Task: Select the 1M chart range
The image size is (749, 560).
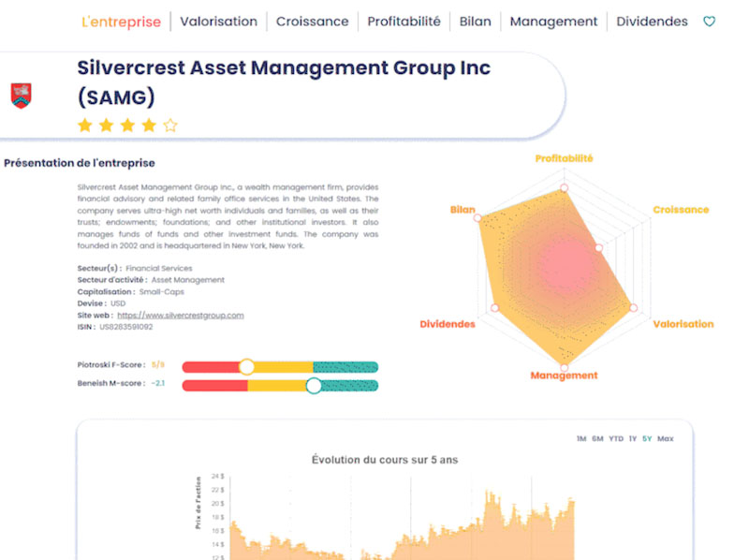Action: (x=580, y=438)
